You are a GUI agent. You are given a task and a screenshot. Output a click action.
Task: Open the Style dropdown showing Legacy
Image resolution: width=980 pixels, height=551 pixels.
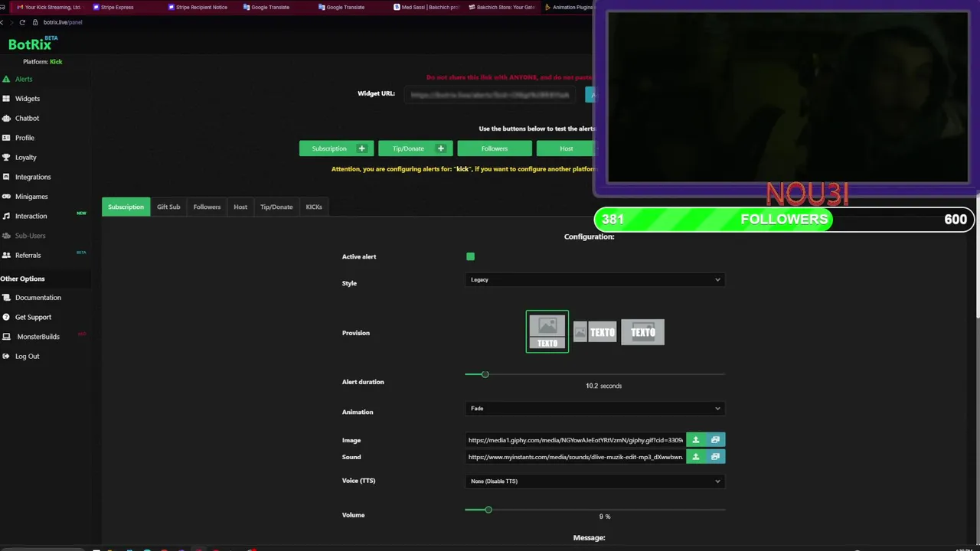pyautogui.click(x=595, y=279)
